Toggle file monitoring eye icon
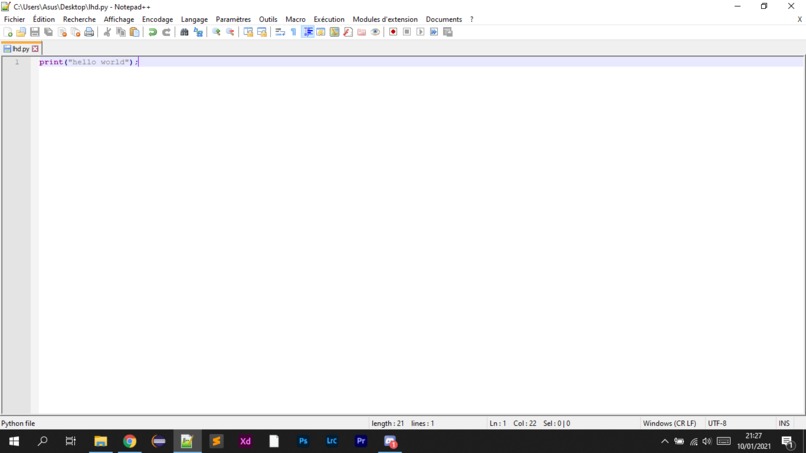Viewport: 806px width, 453px height. (x=375, y=32)
